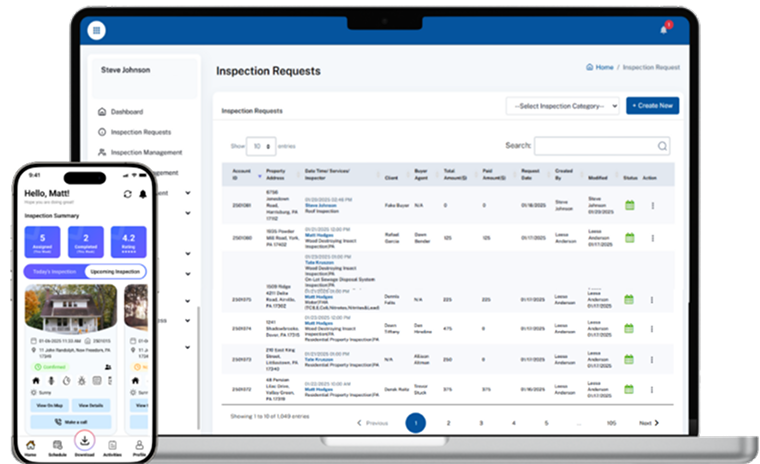
Task: Click status calendar icon for Derek Ratz row
Action: pyautogui.click(x=629, y=389)
